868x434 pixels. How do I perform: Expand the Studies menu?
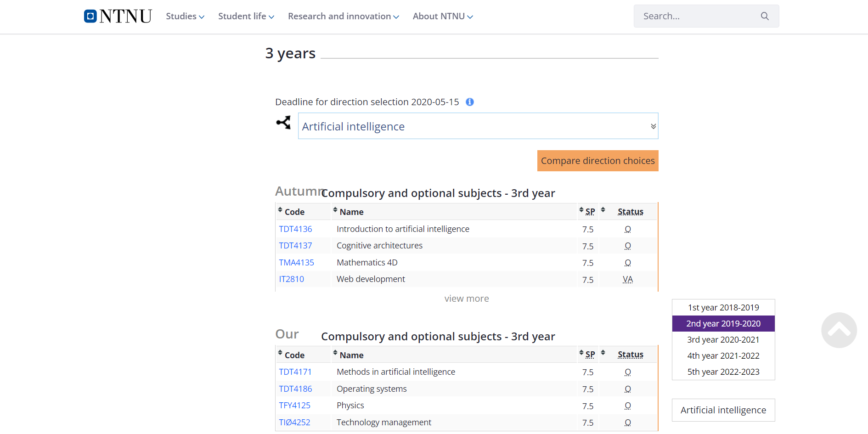[x=185, y=17]
